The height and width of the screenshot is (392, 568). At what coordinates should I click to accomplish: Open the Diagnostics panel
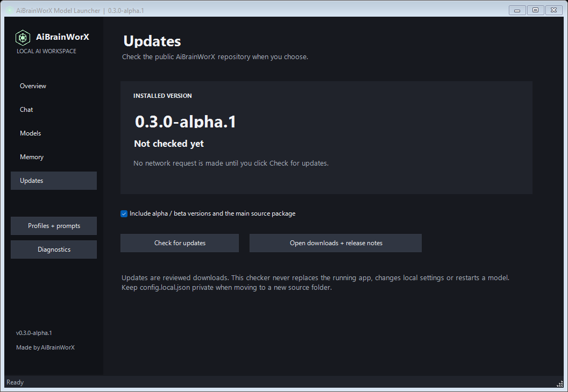pyautogui.click(x=54, y=250)
